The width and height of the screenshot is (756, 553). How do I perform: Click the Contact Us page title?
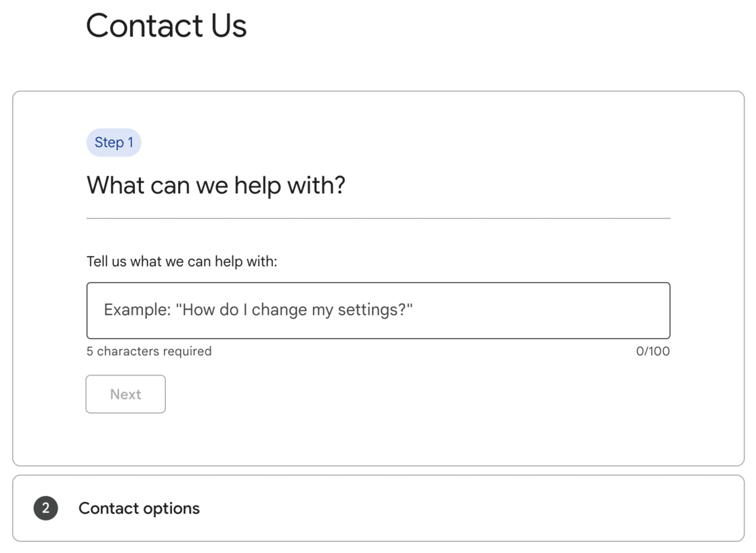click(166, 26)
